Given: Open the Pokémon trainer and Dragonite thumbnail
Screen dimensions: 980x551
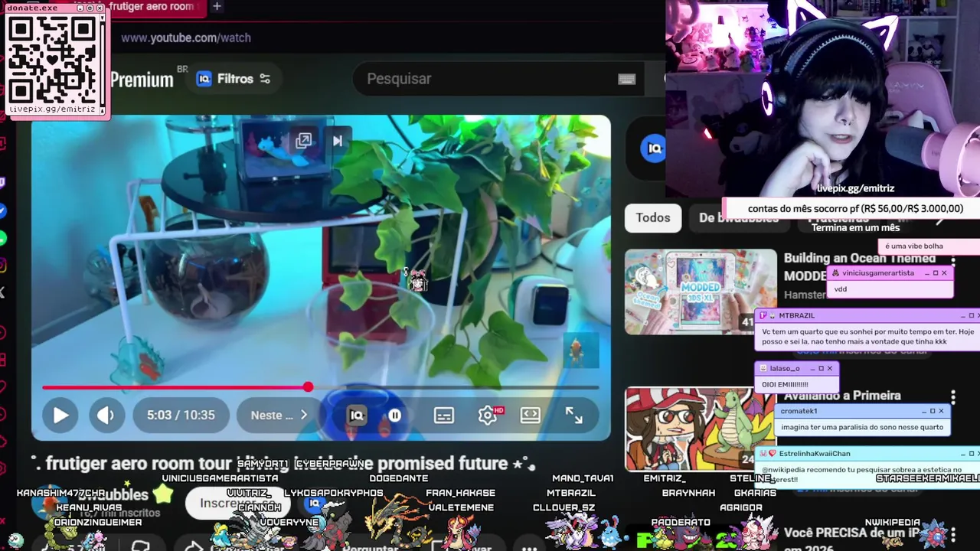Looking at the screenshot, I should coord(701,429).
